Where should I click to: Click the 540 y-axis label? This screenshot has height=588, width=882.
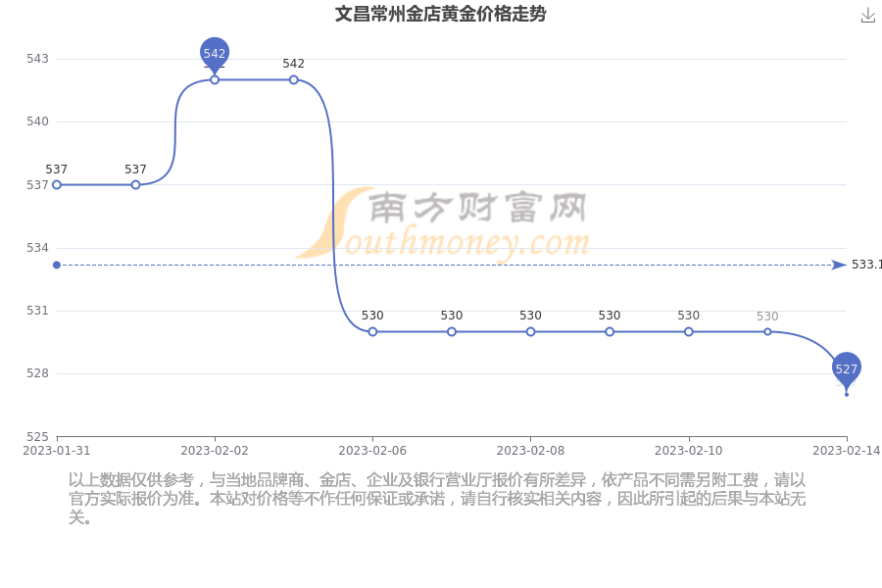click(x=37, y=122)
